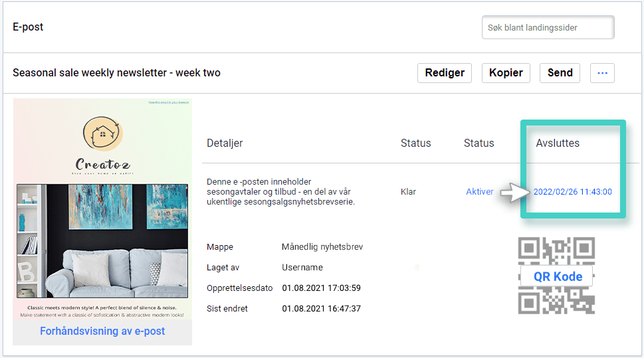This screenshot has width=644, height=358.
Task: Open 'Forhåndsvisning av e-post' preview link
Action: (102, 331)
